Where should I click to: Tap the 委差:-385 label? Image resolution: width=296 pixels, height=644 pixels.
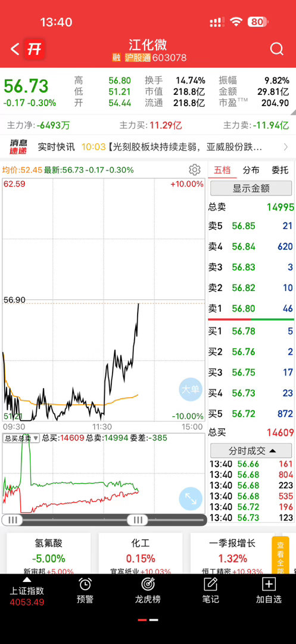click(149, 438)
